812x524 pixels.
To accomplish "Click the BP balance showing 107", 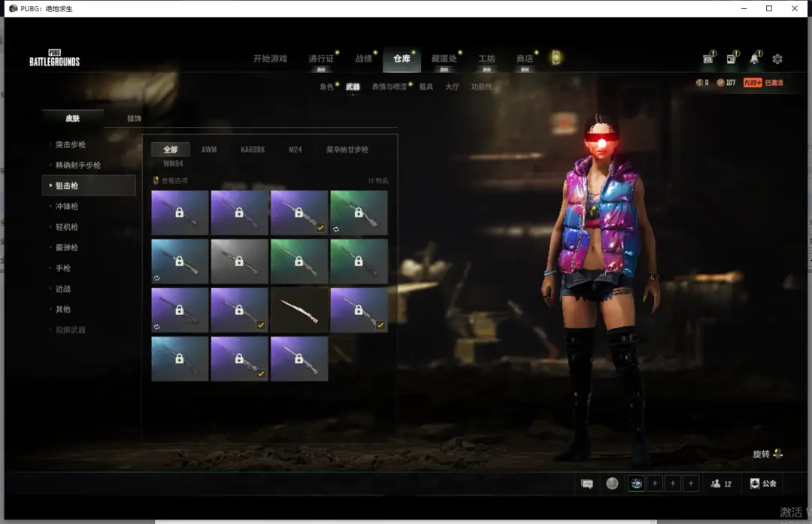I will click(x=726, y=83).
